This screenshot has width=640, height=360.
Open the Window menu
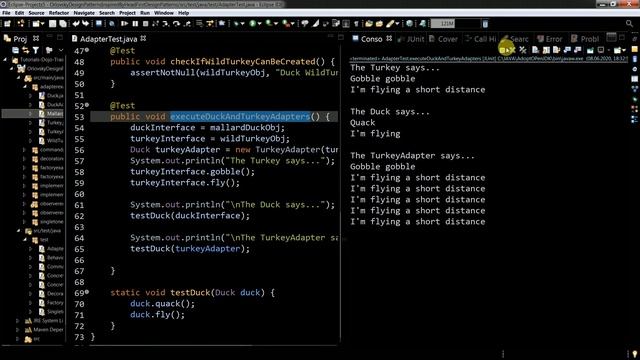coord(164,13)
